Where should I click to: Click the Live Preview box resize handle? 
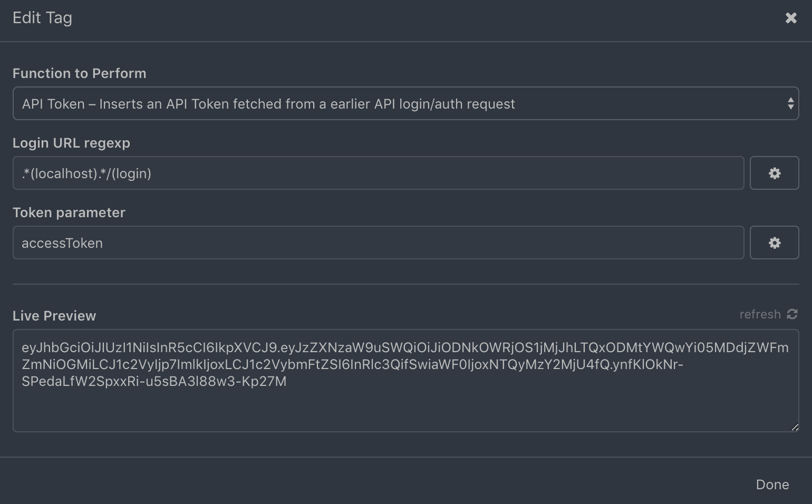pos(794,428)
